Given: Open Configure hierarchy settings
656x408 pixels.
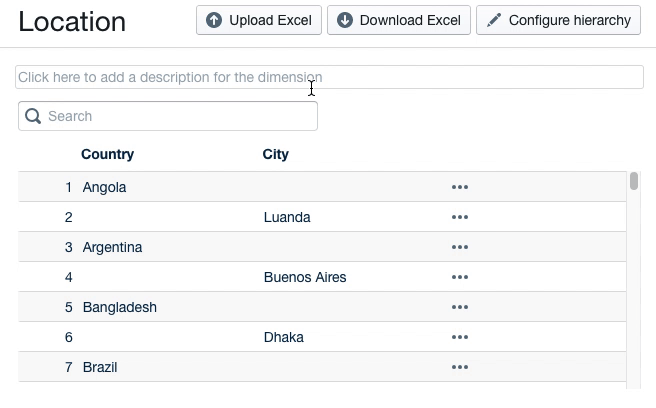Looking at the screenshot, I should (x=558, y=20).
